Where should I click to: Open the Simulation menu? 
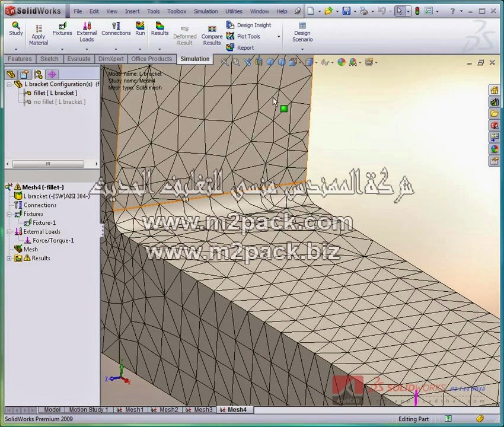[206, 11]
